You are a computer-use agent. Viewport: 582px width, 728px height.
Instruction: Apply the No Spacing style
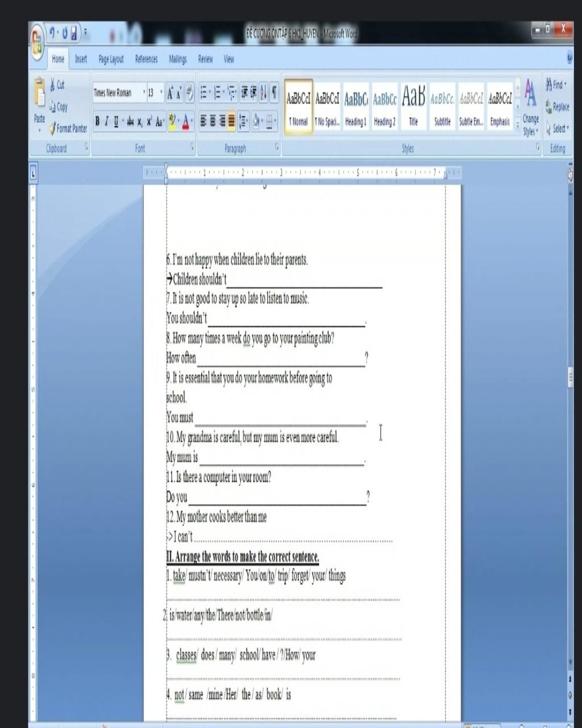click(327, 107)
